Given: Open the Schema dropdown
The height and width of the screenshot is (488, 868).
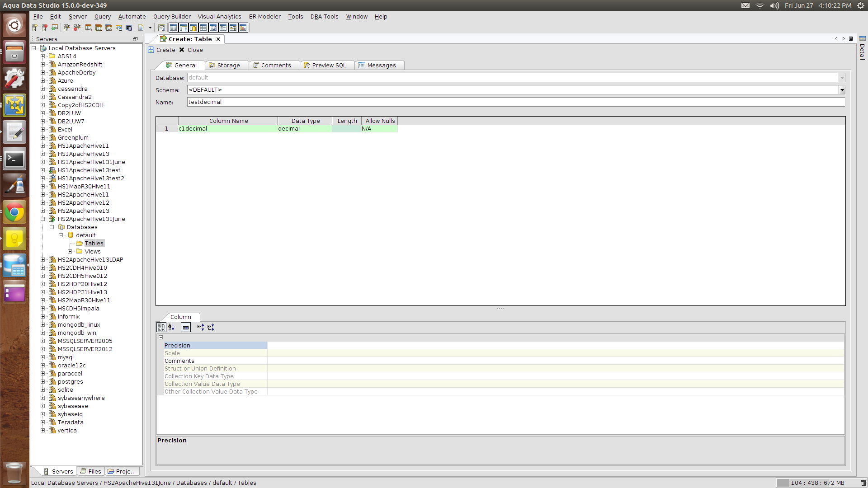Looking at the screenshot, I should click(x=842, y=90).
